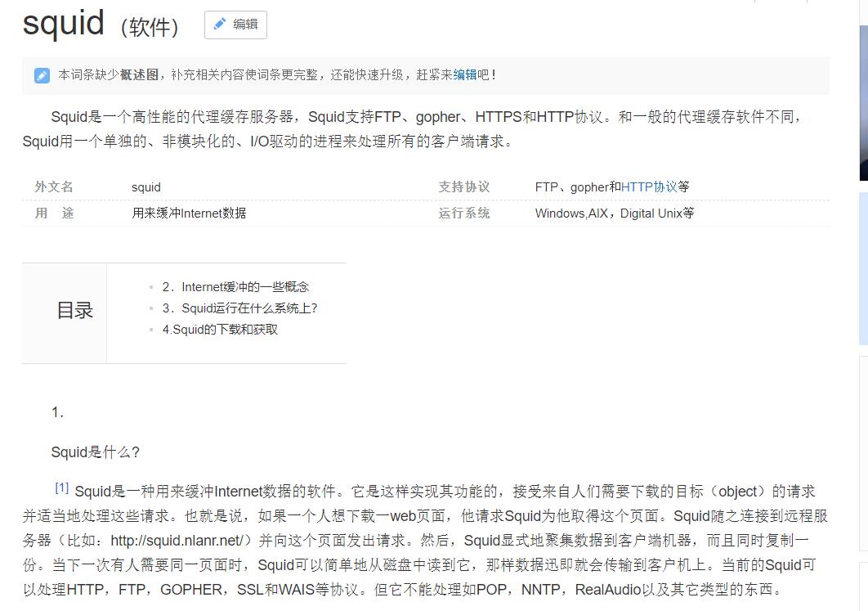
Task: Click the 用途 field label
Action: (x=54, y=213)
